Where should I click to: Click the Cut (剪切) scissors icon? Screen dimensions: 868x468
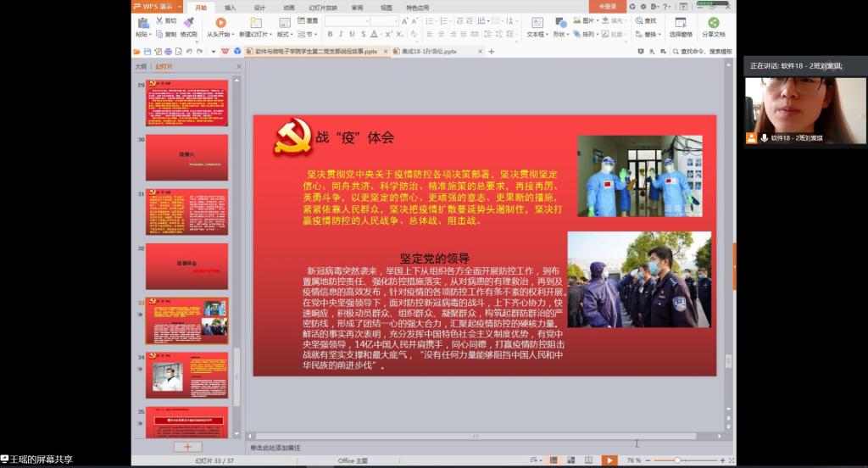[x=165, y=20]
